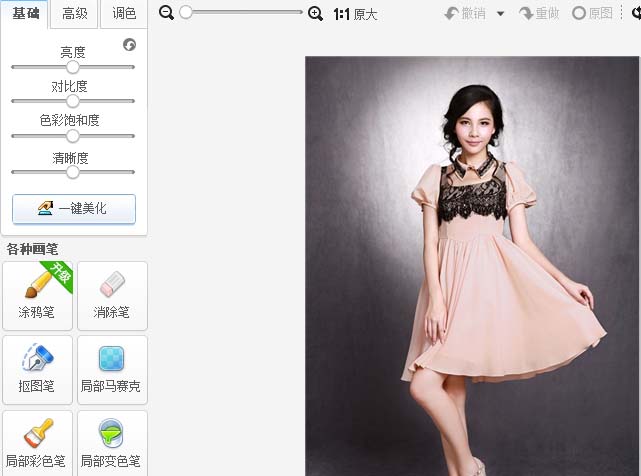Switch to the 调色 tab
641x476 pixels.
124,14
